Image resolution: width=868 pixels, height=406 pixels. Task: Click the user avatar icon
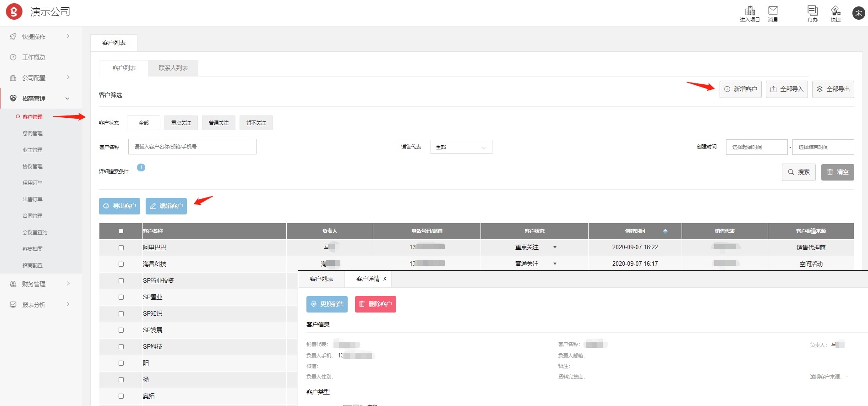[858, 13]
